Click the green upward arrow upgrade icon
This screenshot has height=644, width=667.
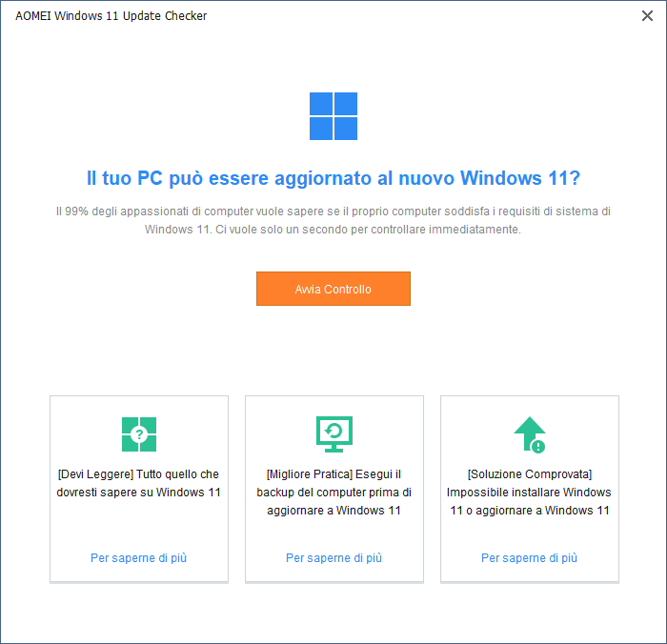click(x=530, y=434)
